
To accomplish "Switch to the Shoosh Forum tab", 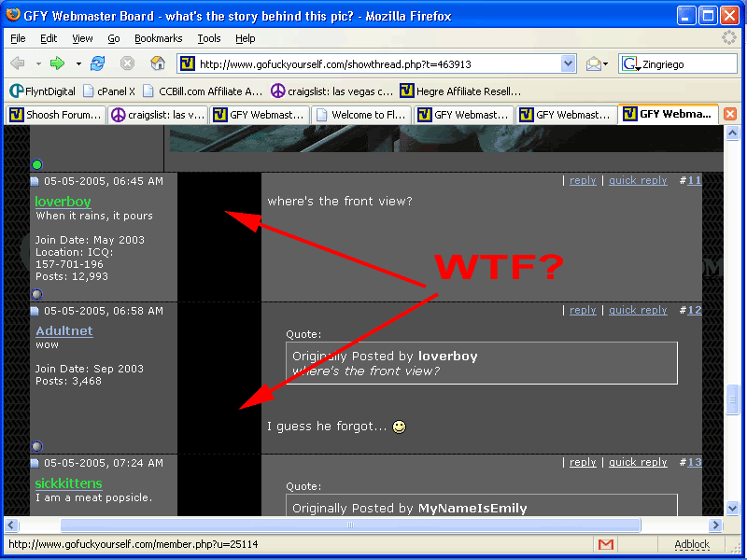I will point(55,115).
